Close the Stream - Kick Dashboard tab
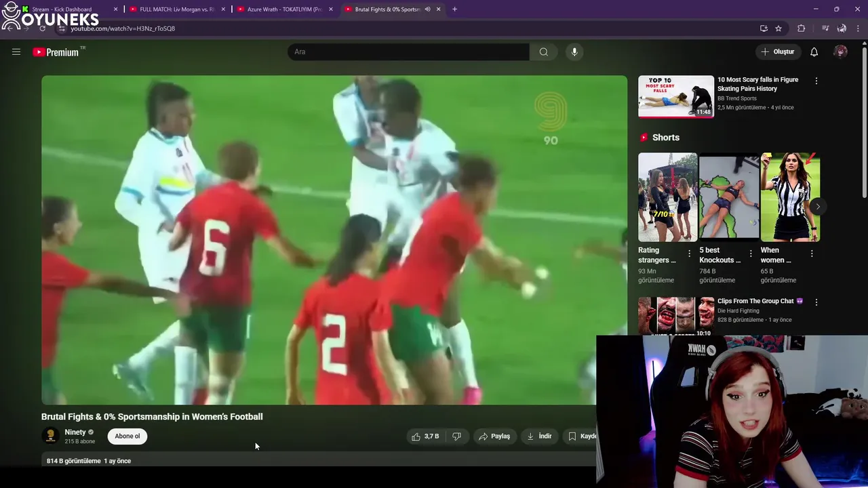The image size is (868, 488). pyautogui.click(x=115, y=9)
